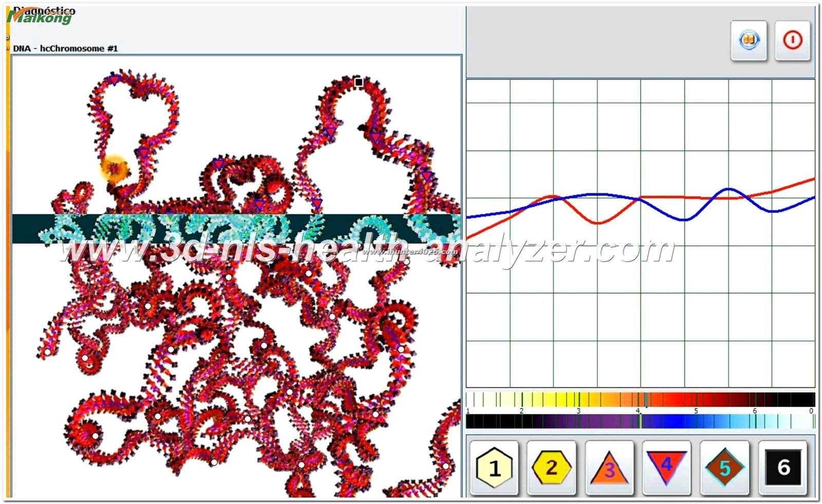Select the DNA - hcChromosome #1 title
822x504 pixels.
click(65, 48)
